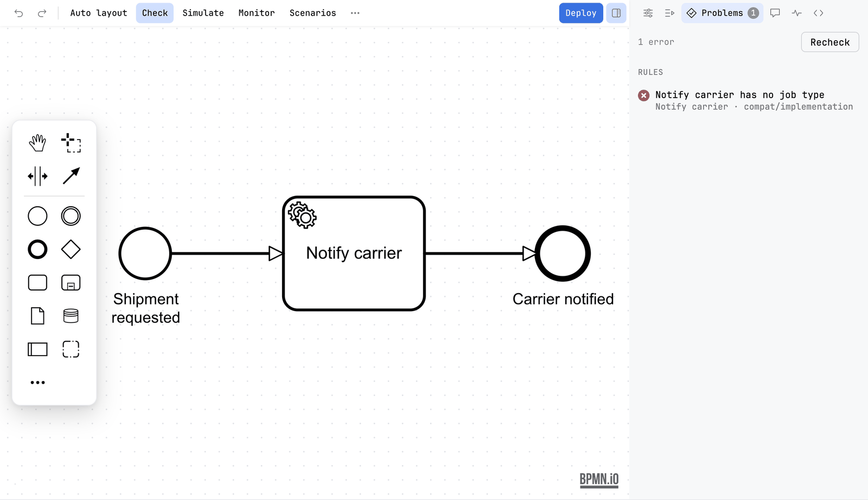The width and height of the screenshot is (868, 500).
Task: Create a pool participant from palette
Action: pyautogui.click(x=37, y=349)
